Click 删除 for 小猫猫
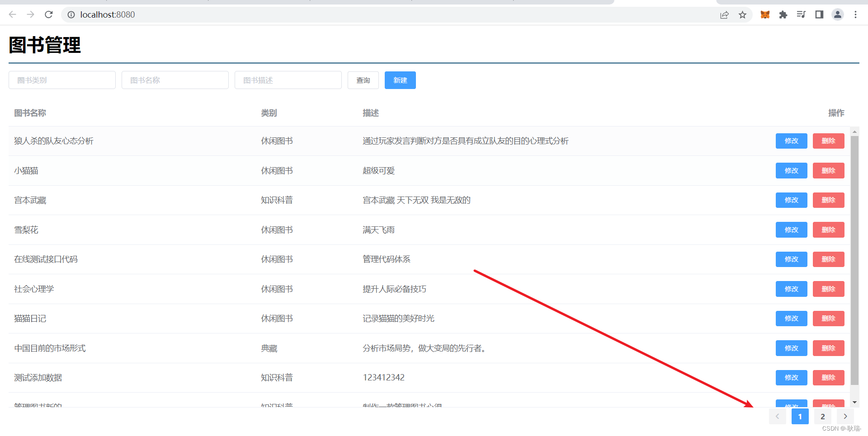868x436 pixels. coord(828,170)
